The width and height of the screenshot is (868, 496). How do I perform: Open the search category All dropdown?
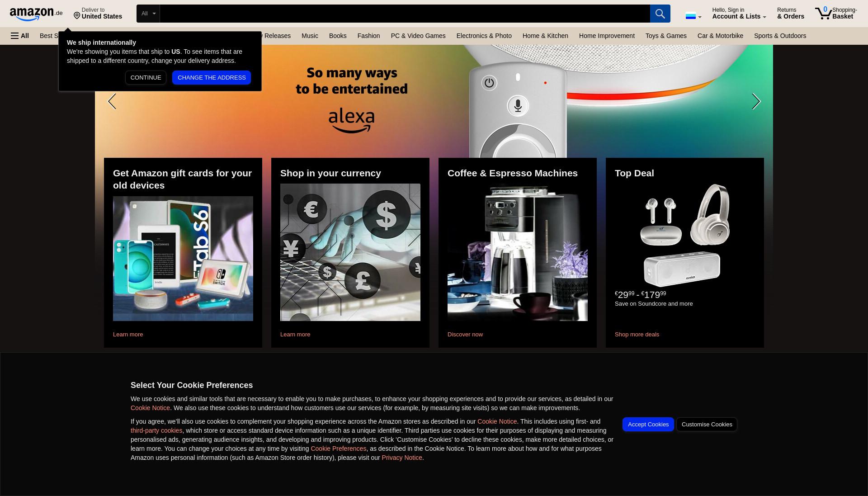148,14
